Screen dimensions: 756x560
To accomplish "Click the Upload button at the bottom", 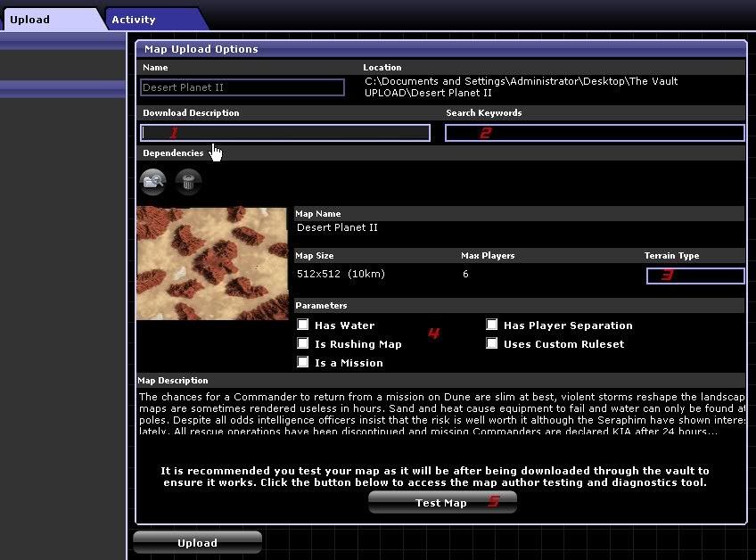I will click(197, 542).
